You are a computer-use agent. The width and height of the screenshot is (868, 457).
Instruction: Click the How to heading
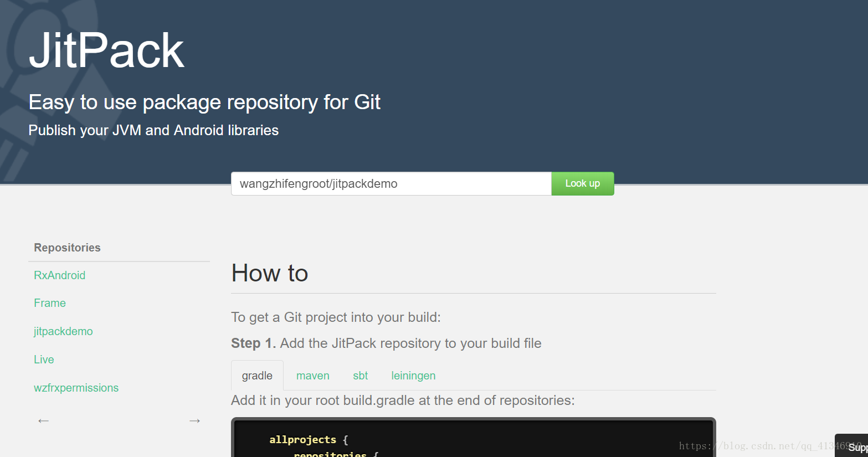[270, 273]
